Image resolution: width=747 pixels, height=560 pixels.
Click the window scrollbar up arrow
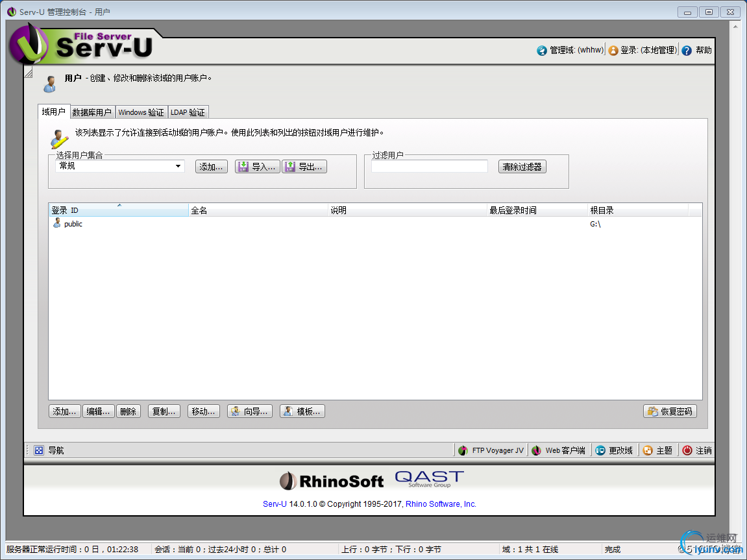(736, 26)
